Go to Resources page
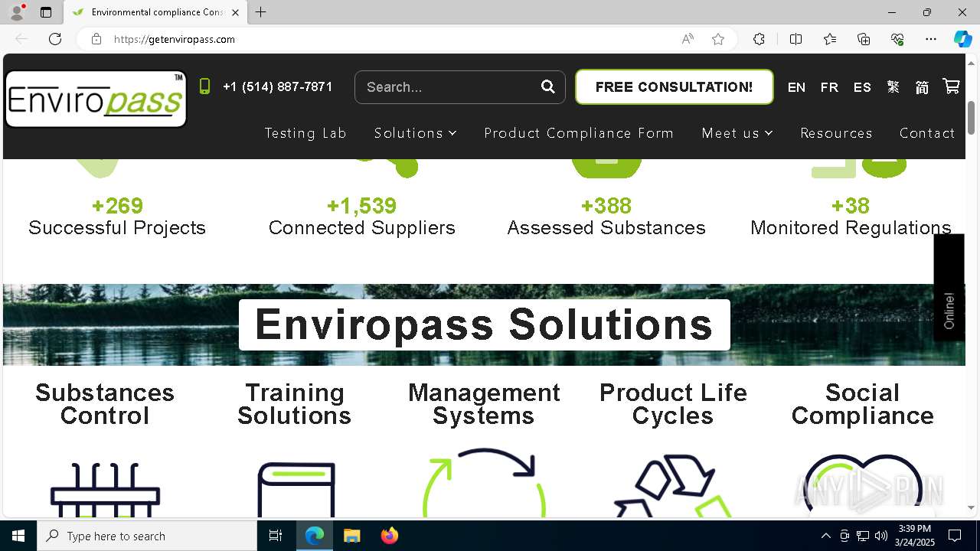 tap(836, 133)
